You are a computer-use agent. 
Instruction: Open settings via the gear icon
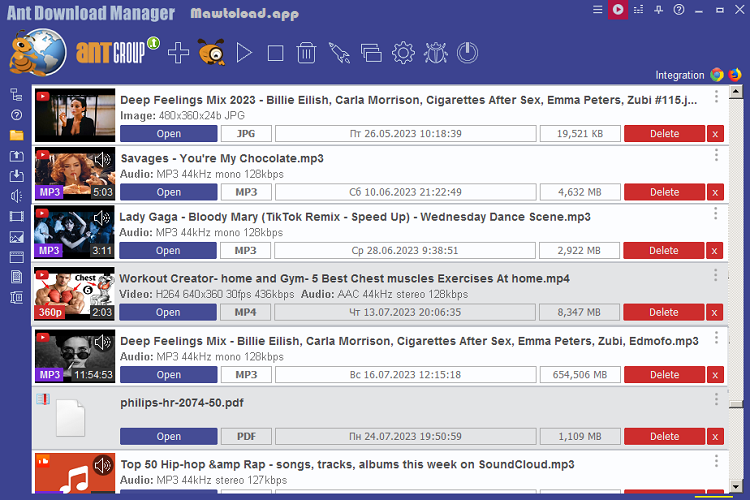click(403, 53)
